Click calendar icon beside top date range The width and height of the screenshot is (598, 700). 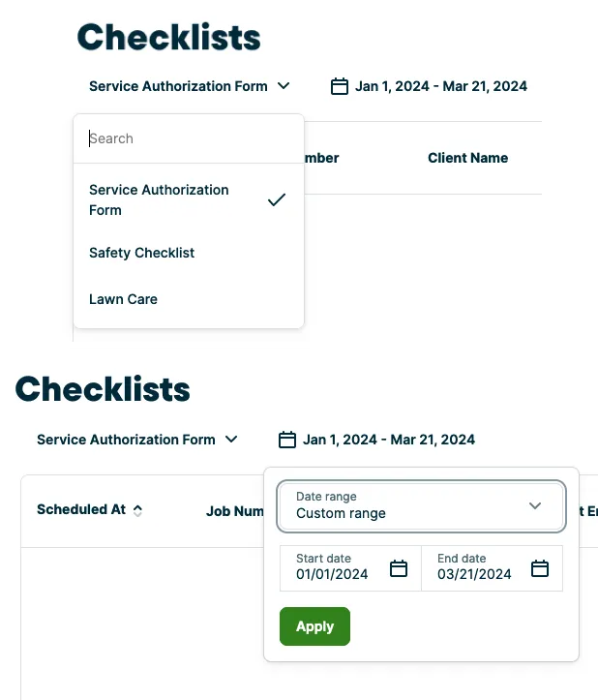click(x=340, y=86)
